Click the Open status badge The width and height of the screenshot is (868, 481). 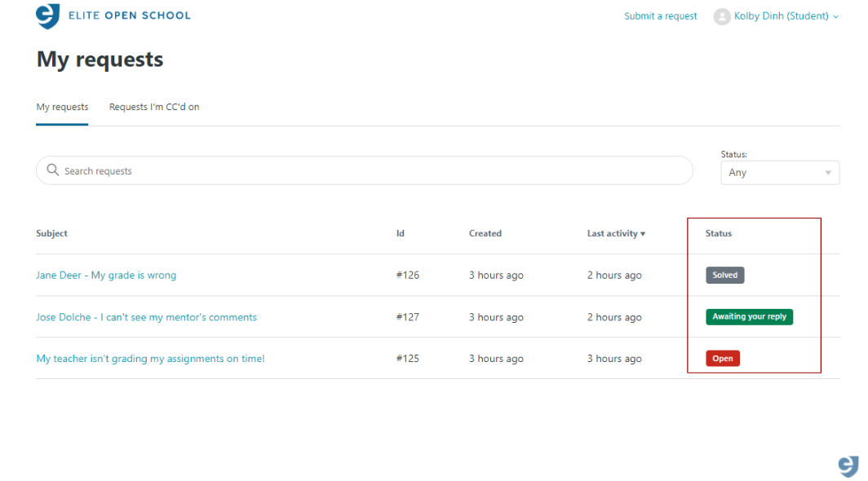(x=722, y=358)
